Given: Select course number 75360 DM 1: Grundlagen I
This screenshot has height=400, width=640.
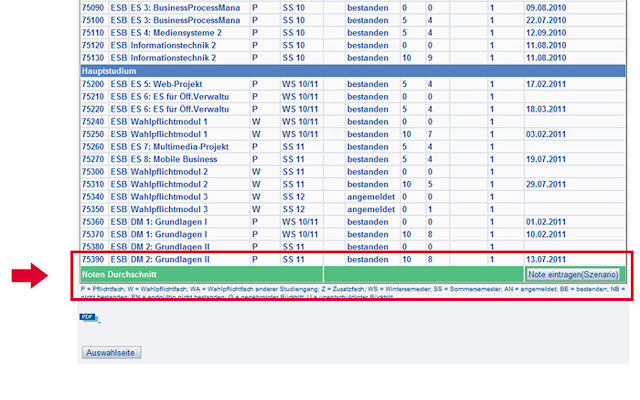Looking at the screenshot, I should click(93, 221).
